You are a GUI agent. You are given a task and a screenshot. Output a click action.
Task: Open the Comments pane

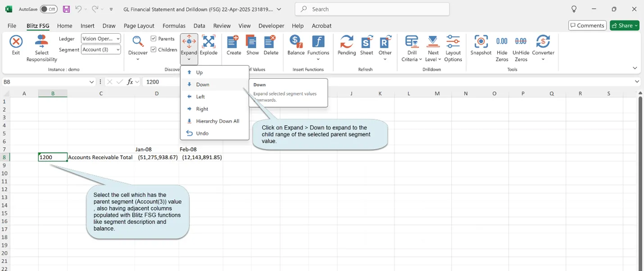(587, 26)
